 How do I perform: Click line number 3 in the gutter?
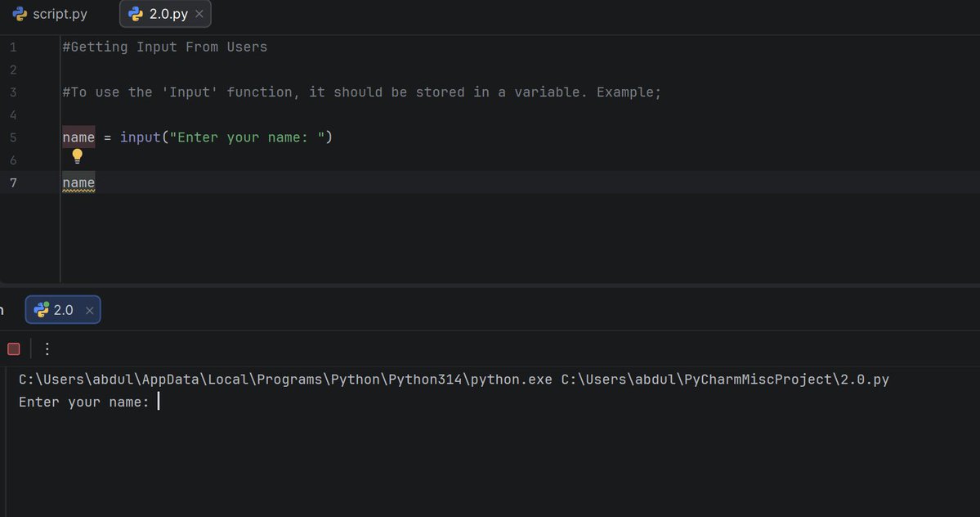[x=13, y=92]
